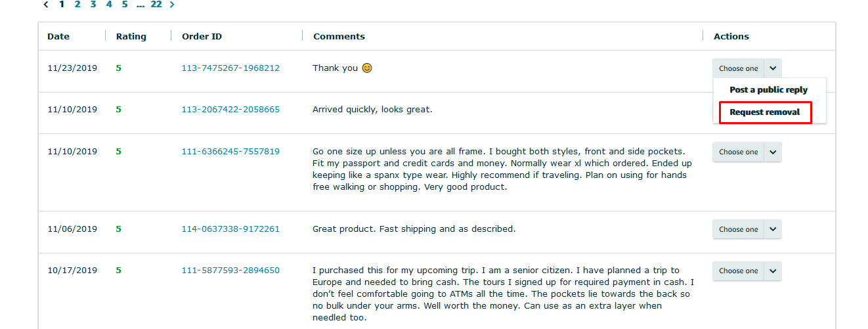Jump to page 22
This screenshot has width=868, height=329.
(156, 5)
